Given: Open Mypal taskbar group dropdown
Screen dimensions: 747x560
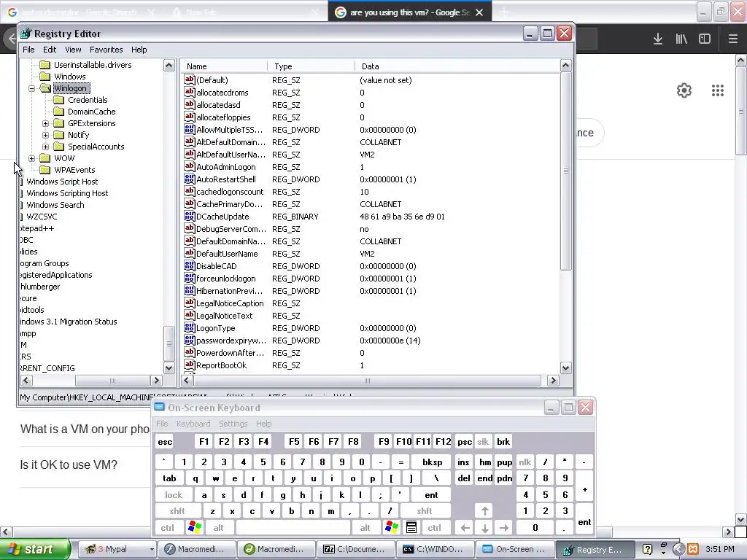Looking at the screenshot, I should [x=152, y=550].
